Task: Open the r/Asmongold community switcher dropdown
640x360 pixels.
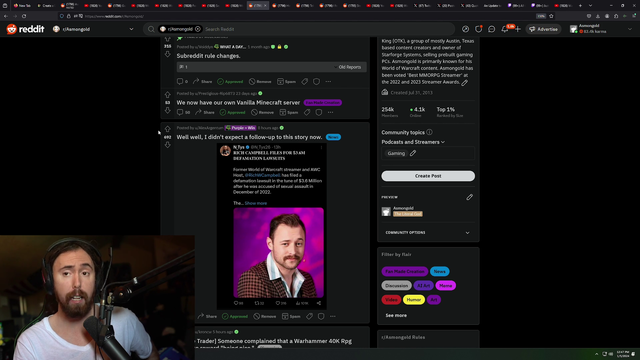Action: coord(93,29)
